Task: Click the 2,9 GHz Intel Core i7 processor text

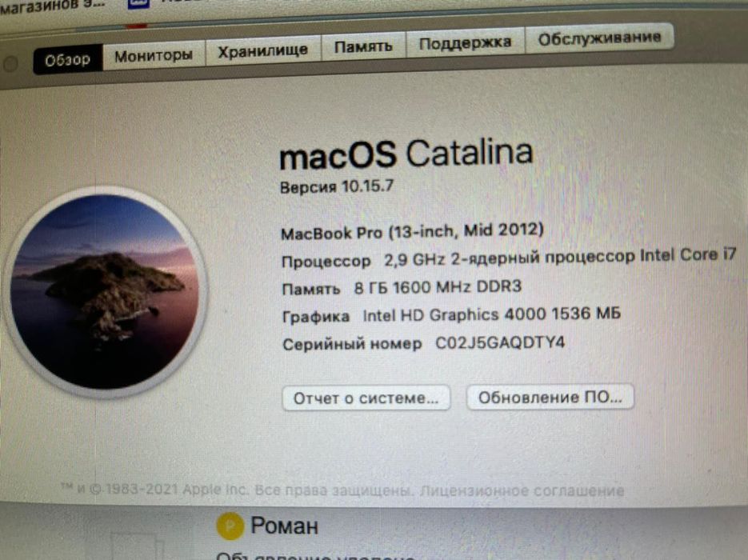Action: coord(560,257)
